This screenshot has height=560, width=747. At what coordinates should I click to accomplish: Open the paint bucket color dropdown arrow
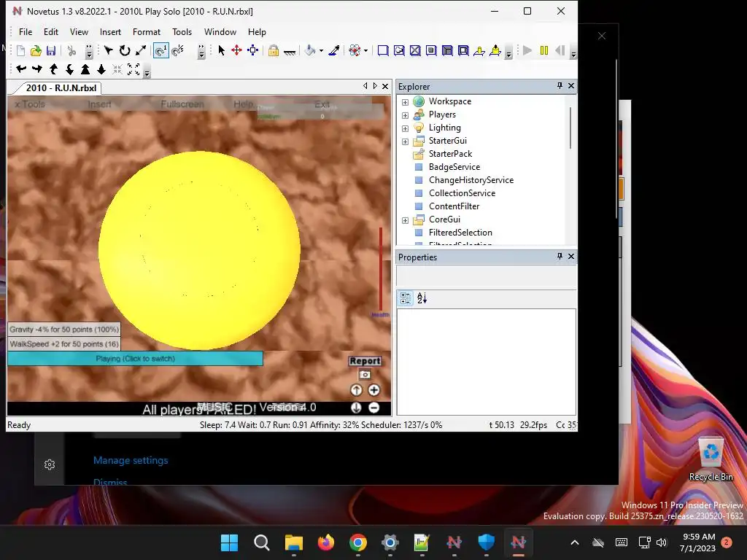click(321, 50)
